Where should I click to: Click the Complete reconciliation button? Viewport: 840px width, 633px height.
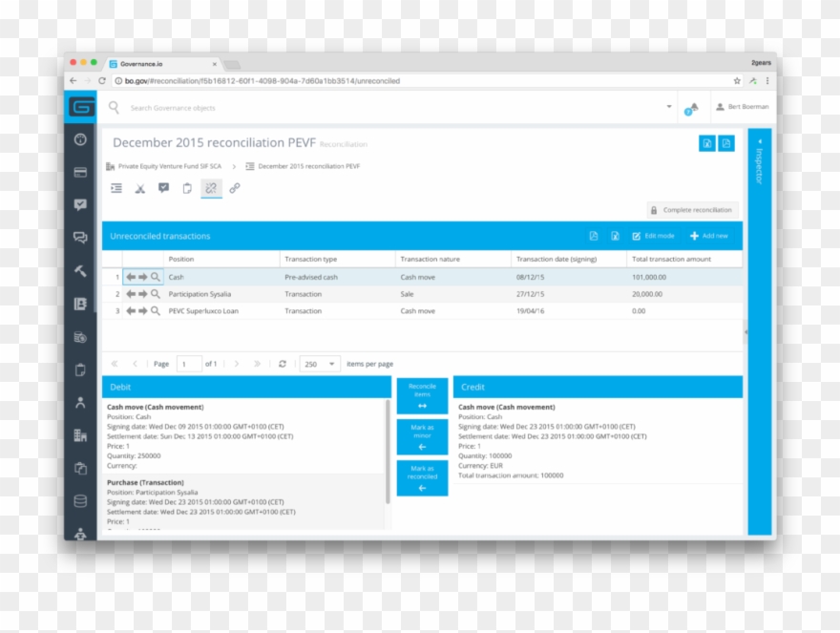point(692,210)
